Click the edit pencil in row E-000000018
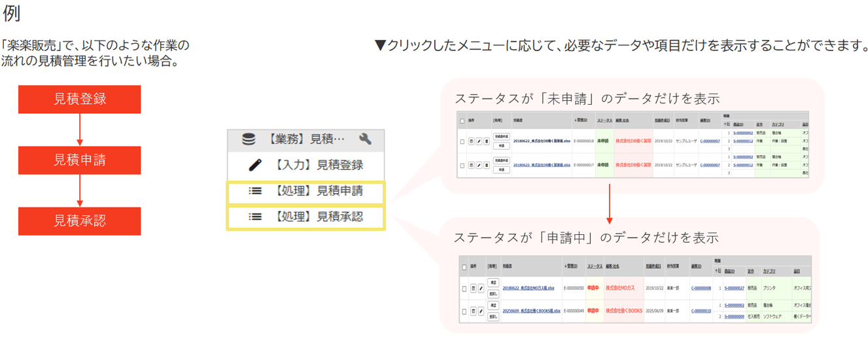 479,141
